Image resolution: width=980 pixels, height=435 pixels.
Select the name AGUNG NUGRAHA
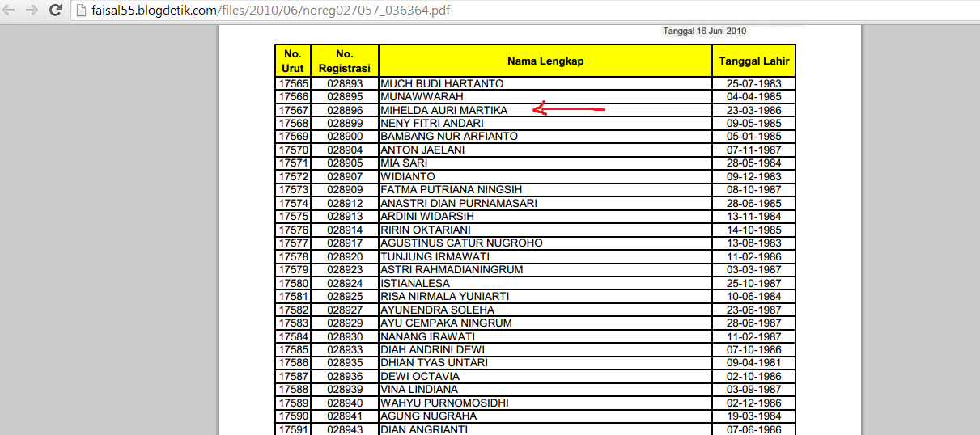point(428,416)
